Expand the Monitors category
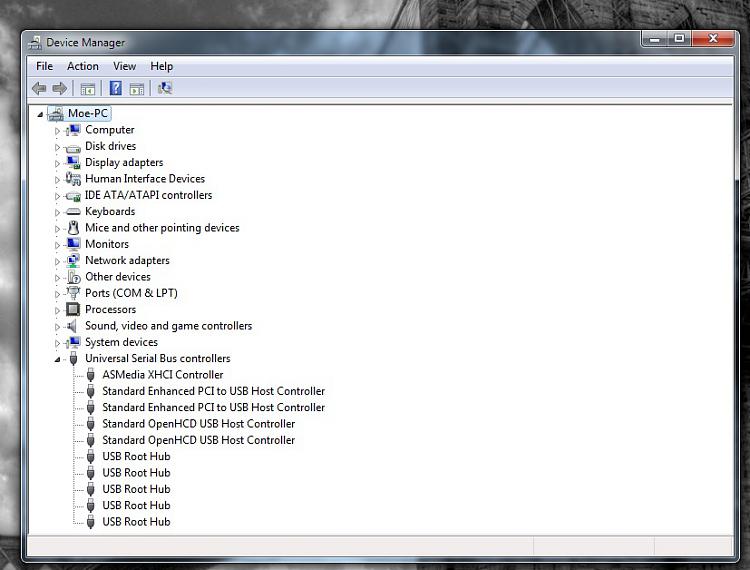 click(x=57, y=245)
